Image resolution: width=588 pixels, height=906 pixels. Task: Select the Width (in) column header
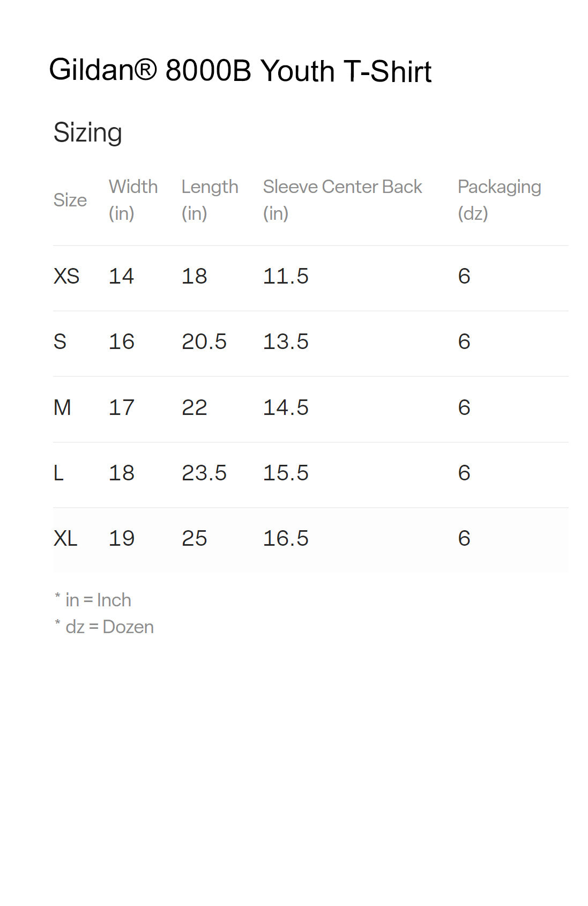pyautogui.click(x=133, y=199)
